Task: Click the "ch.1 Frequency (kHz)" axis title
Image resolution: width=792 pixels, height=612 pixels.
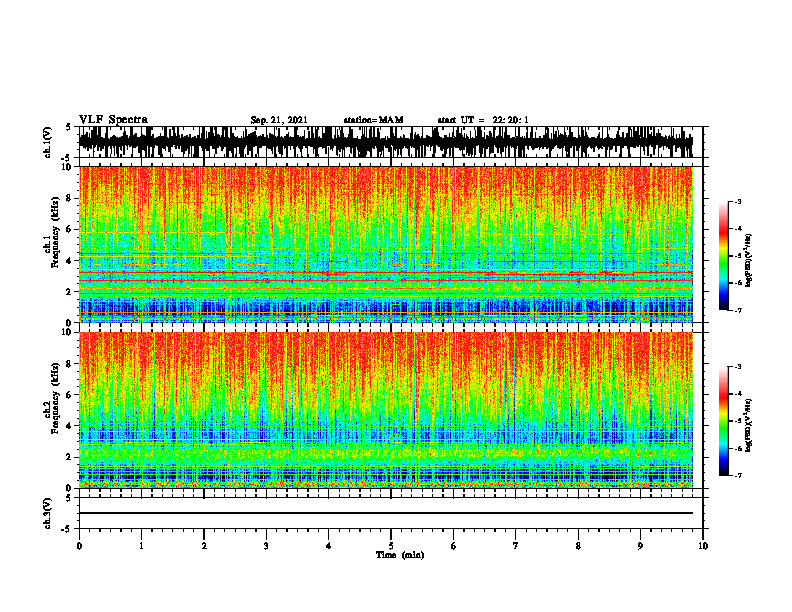Action: (x=52, y=230)
